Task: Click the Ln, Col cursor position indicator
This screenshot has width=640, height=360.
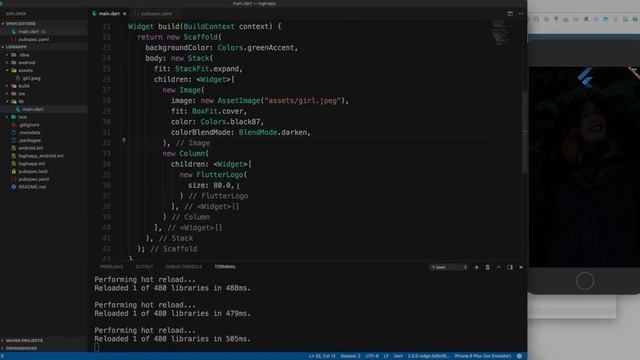Action: tap(322, 356)
